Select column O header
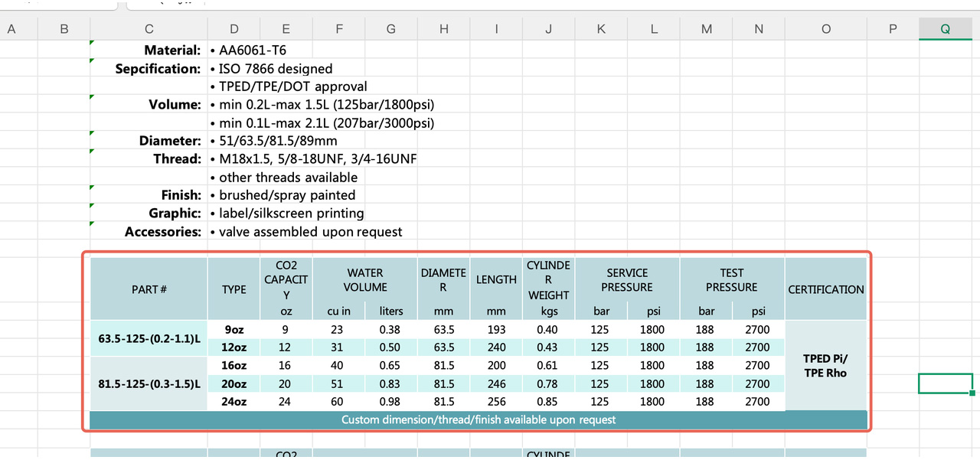 (x=826, y=29)
